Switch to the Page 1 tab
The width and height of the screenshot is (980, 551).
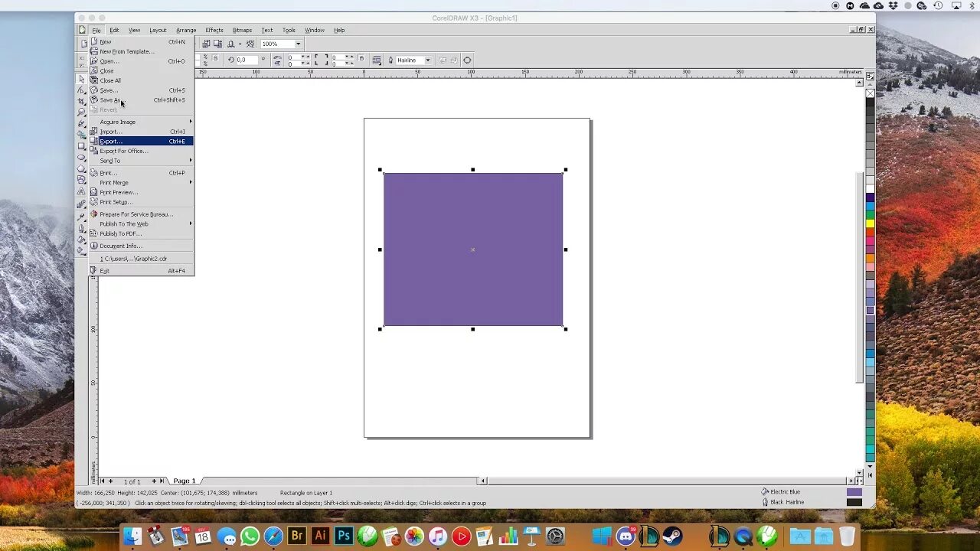(x=184, y=481)
